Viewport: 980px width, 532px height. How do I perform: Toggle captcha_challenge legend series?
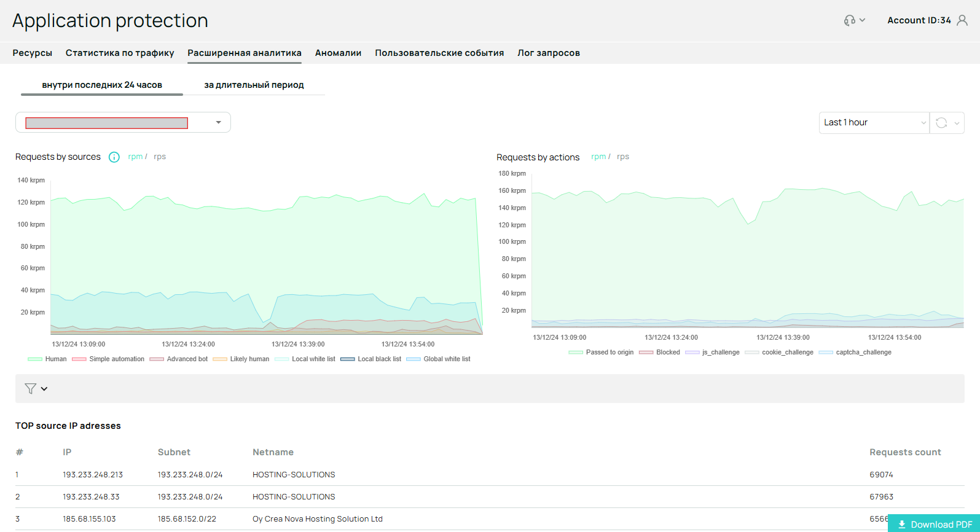coord(855,352)
